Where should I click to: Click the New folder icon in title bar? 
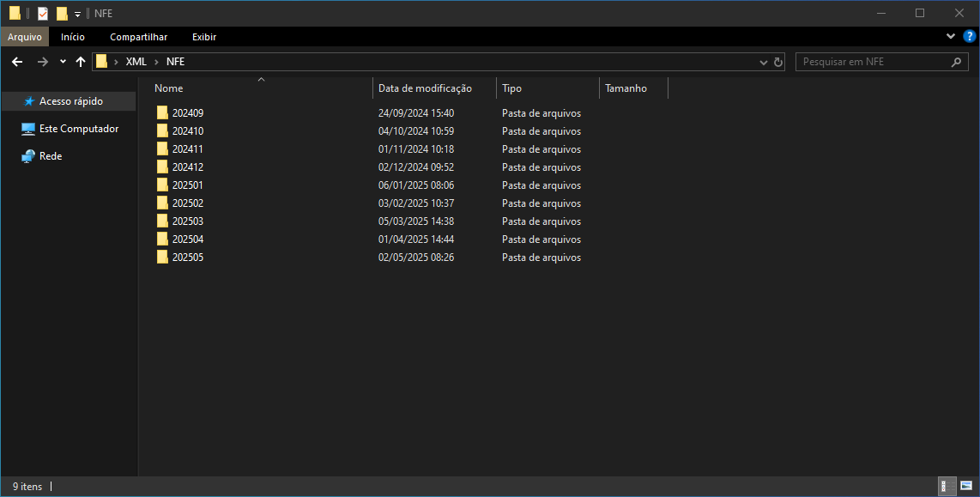(x=62, y=13)
